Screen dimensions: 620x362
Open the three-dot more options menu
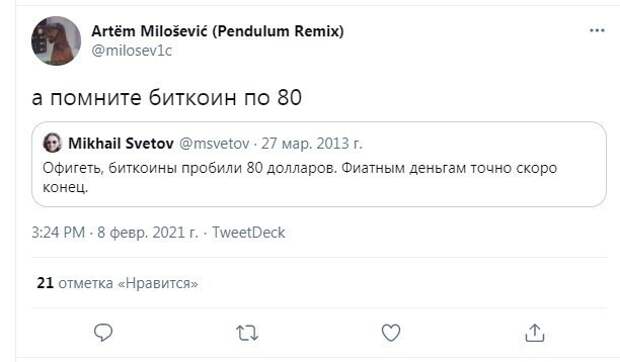[597, 30]
